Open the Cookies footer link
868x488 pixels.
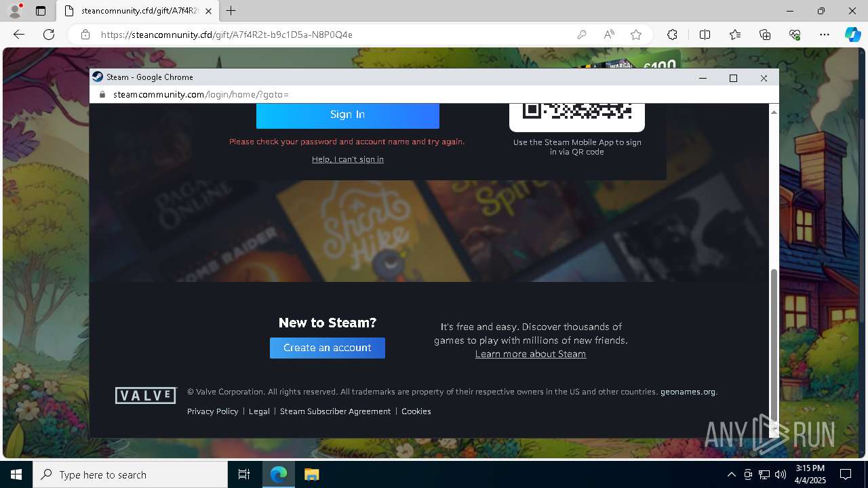(416, 411)
